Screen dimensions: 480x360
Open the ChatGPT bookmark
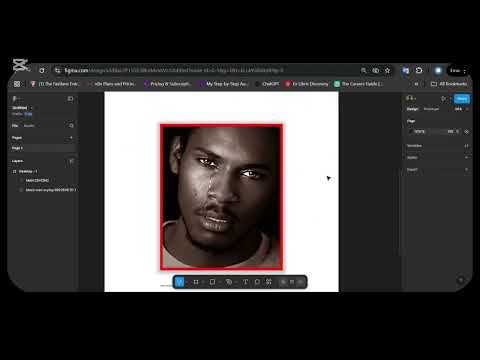pos(267,84)
